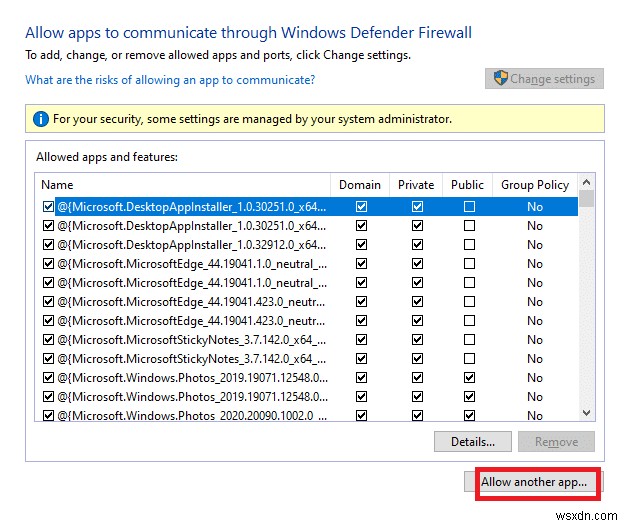This screenshot has width=629, height=526.
Task: Disable Public checkbox for Windows.Photos_2020.20090.1002.0
Action: coord(469,415)
